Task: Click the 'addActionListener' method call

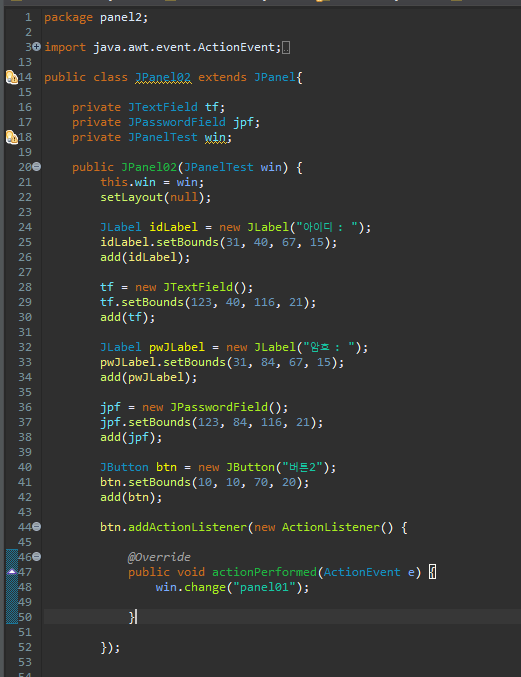Action: pos(187,527)
